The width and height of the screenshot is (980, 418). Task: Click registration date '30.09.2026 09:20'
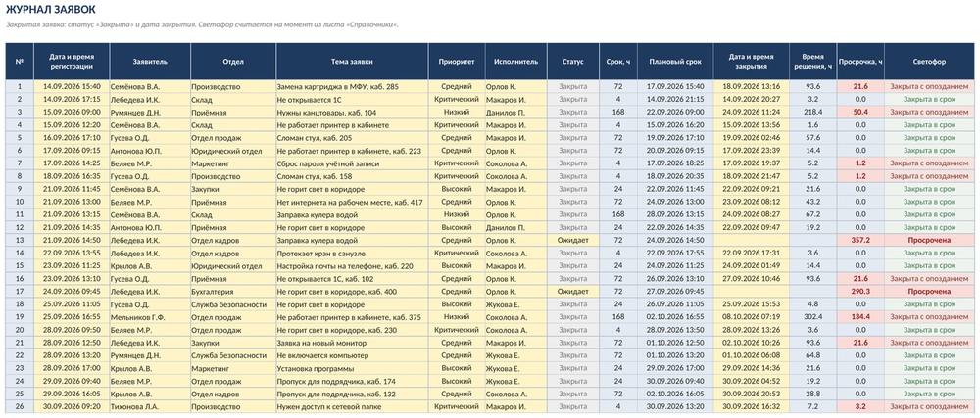click(72, 406)
